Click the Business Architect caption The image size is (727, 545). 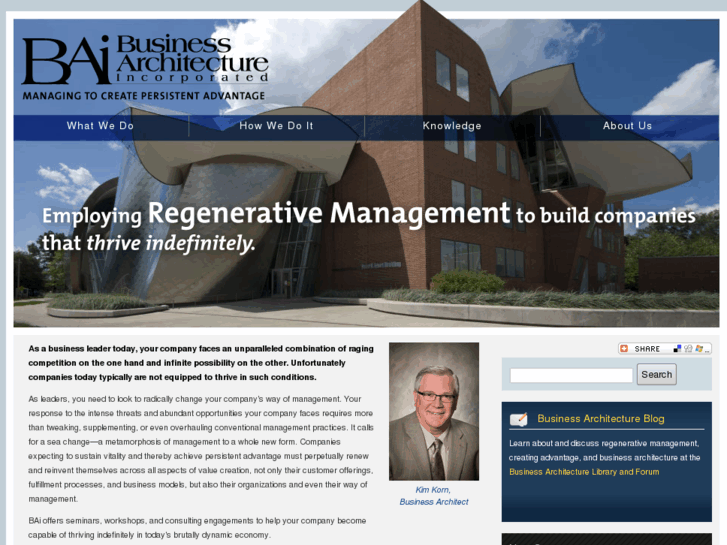[434, 502]
